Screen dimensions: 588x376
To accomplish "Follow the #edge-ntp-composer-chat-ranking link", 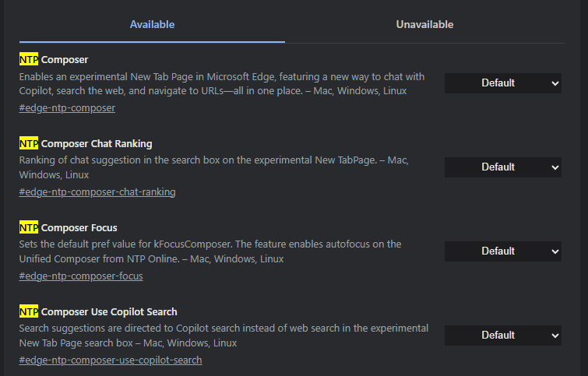I will point(97,192).
